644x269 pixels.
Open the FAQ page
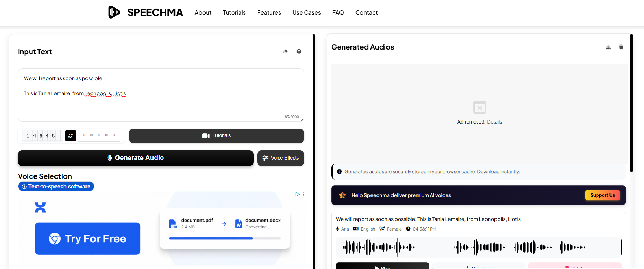click(x=338, y=12)
